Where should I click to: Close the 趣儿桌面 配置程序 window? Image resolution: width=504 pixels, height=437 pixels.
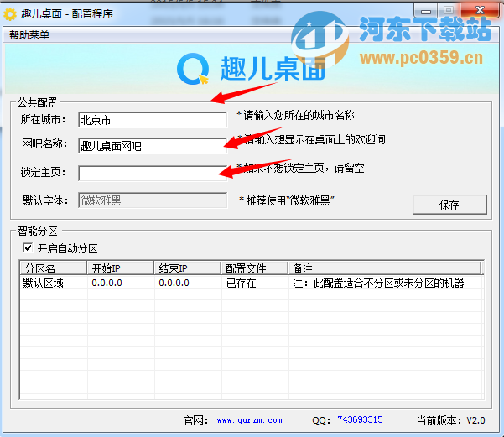(480, 10)
